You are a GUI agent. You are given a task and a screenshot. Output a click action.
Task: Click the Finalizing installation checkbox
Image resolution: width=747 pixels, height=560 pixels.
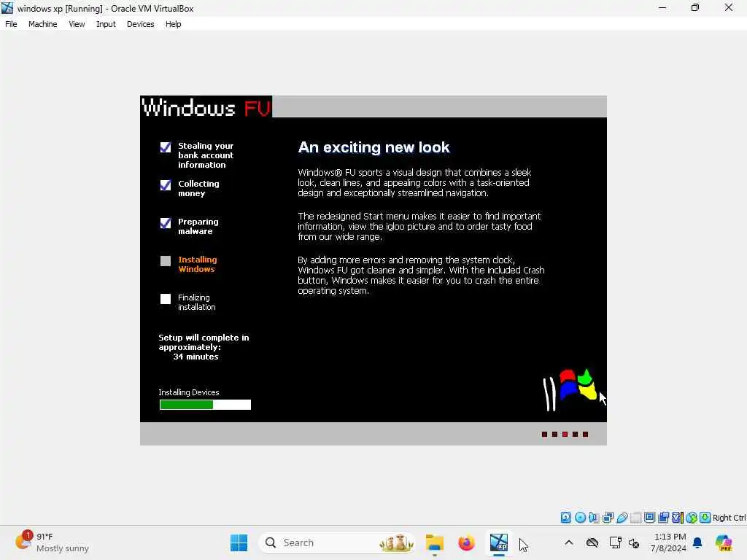coord(166,298)
